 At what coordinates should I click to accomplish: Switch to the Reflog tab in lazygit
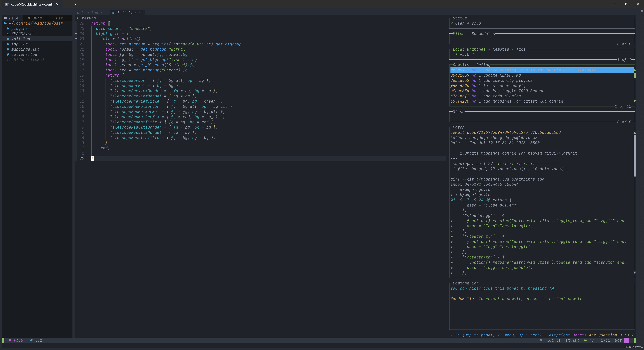[483, 65]
